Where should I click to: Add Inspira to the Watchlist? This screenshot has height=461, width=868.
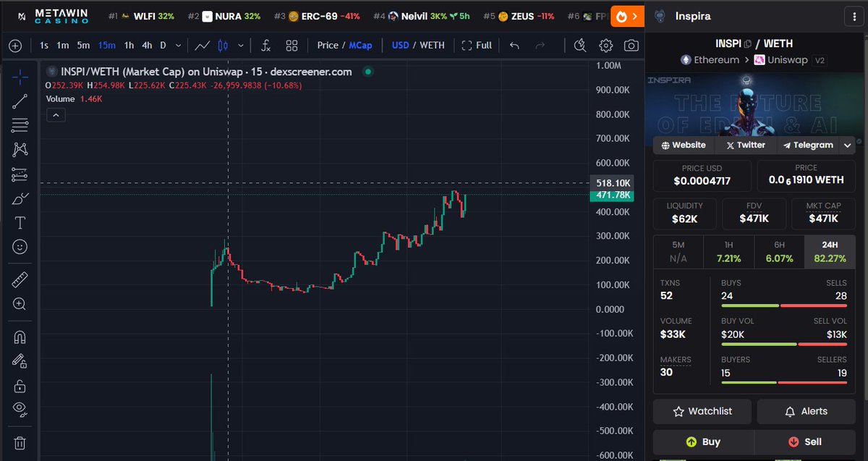coord(702,411)
